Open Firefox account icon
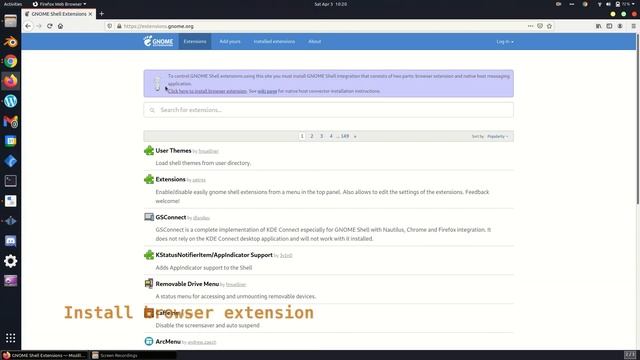Image resolution: width=640 pixels, height=360 pixels. 620,26
